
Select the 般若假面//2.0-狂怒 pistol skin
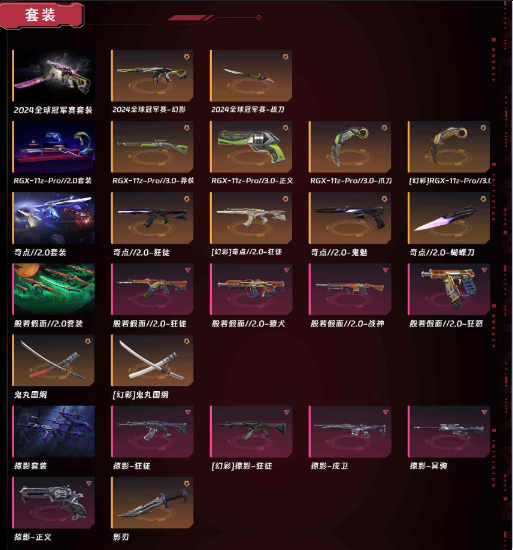[x=449, y=289]
